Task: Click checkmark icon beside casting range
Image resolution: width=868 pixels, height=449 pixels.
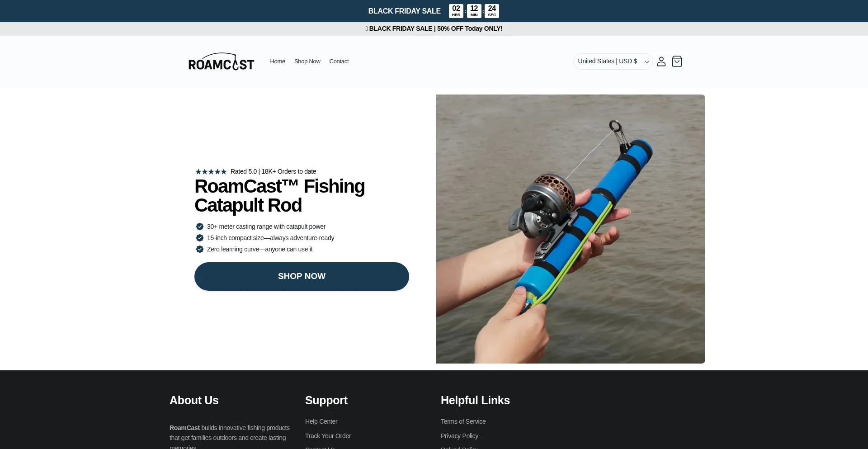Action: [x=199, y=227]
